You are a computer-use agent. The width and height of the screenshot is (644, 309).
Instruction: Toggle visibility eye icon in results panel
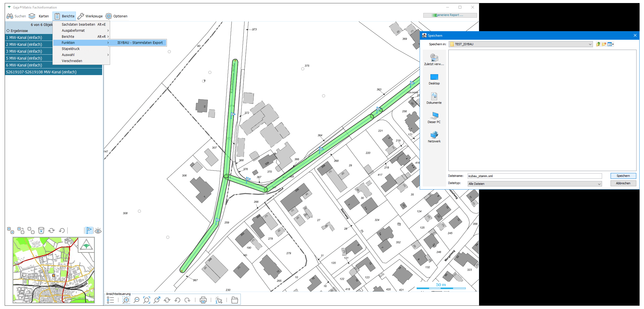click(x=98, y=231)
